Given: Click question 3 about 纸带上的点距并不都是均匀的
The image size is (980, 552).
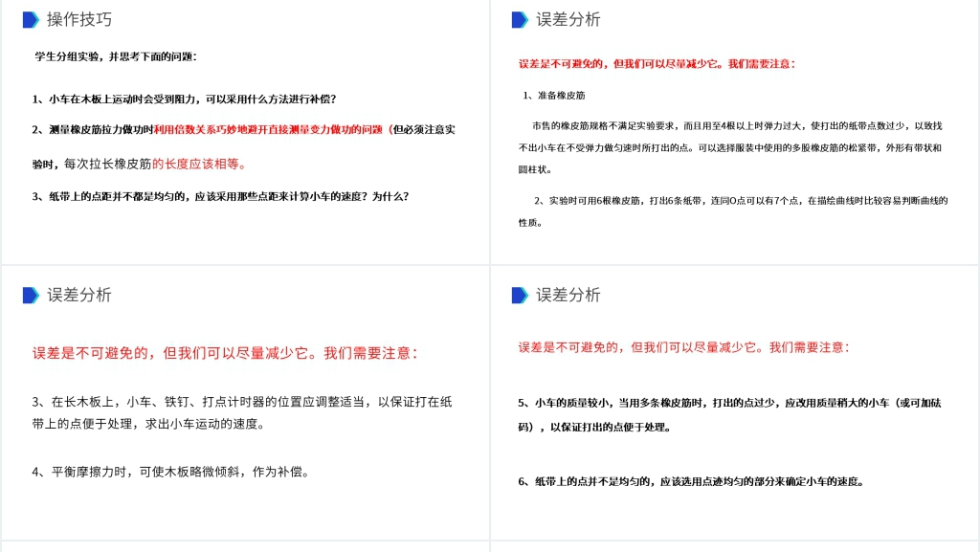Looking at the screenshot, I should [x=220, y=196].
